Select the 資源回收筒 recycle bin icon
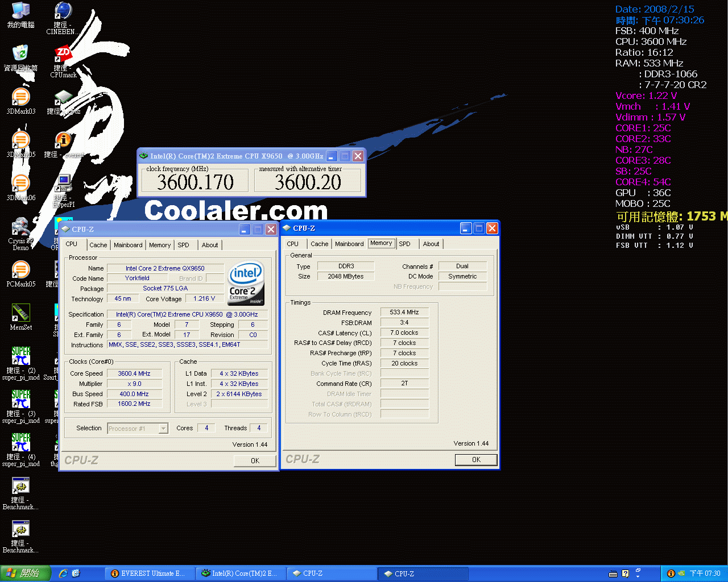 pos(20,59)
